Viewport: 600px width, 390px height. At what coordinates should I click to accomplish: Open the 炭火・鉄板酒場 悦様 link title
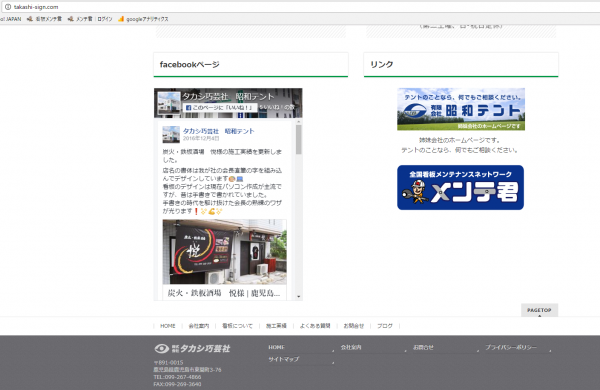click(x=224, y=293)
